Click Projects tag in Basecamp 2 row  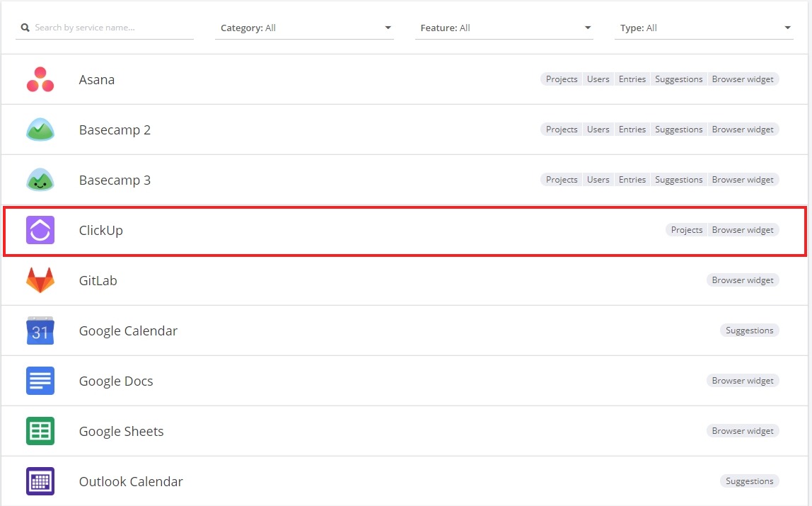pyautogui.click(x=562, y=130)
